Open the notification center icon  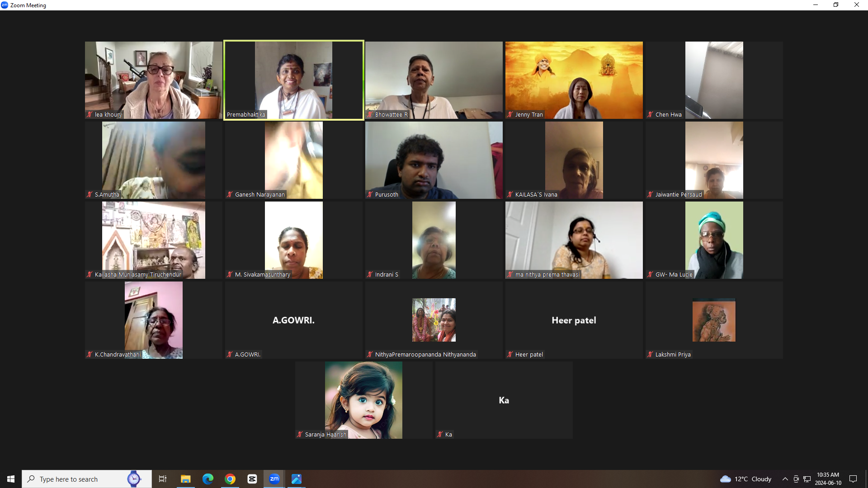(853, 479)
